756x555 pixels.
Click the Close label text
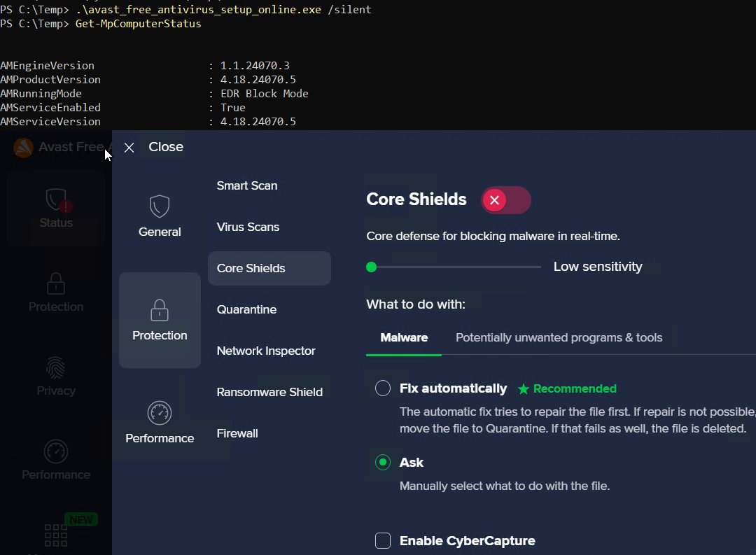[x=166, y=146]
